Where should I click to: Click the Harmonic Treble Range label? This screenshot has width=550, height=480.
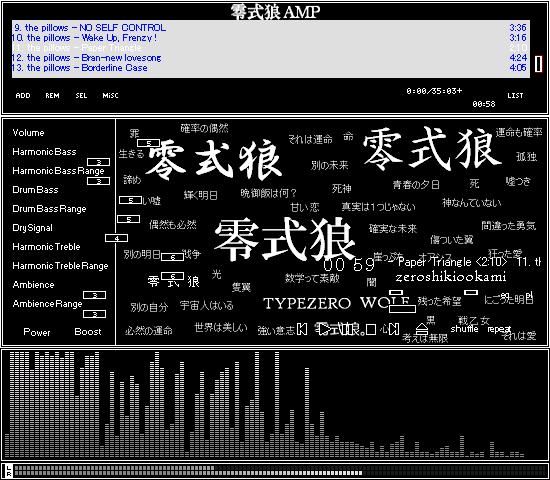pyautogui.click(x=60, y=266)
